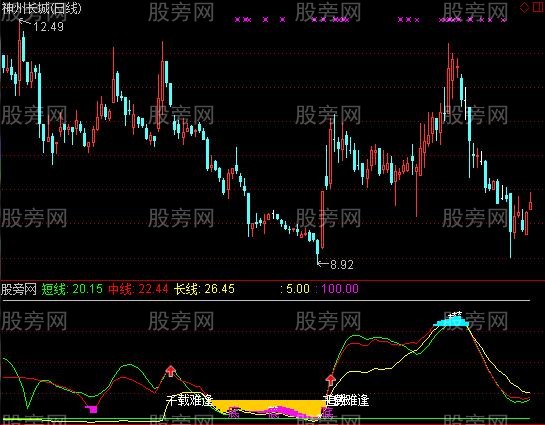Click the 12.49 high price label

[x=48, y=27]
